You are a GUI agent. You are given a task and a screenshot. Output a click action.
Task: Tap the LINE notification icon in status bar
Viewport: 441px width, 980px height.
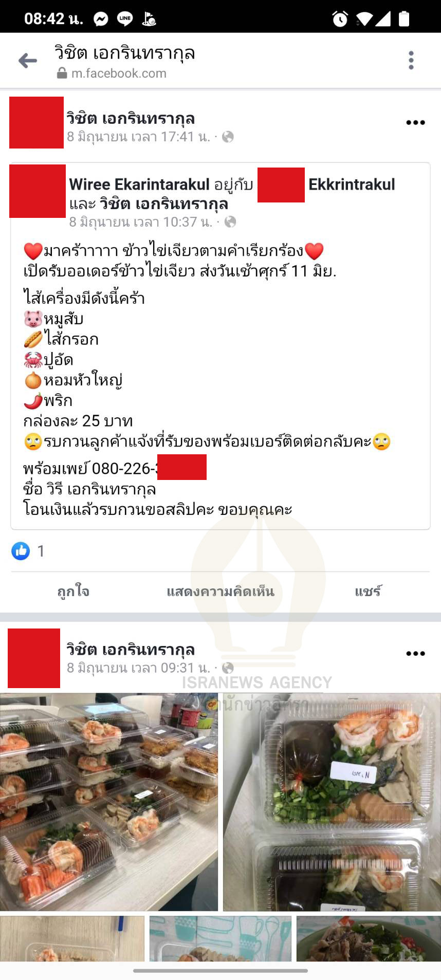(x=125, y=19)
